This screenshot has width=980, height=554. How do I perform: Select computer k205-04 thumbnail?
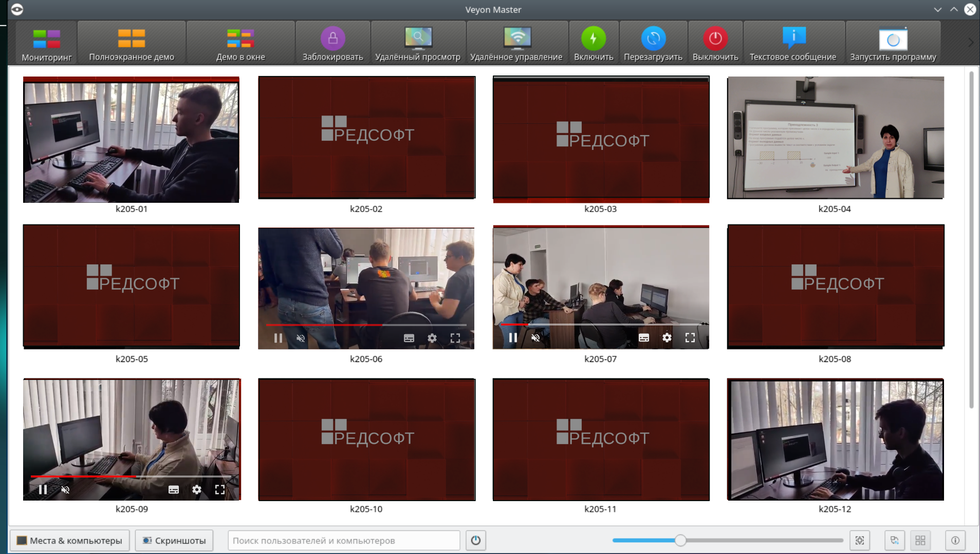835,137
